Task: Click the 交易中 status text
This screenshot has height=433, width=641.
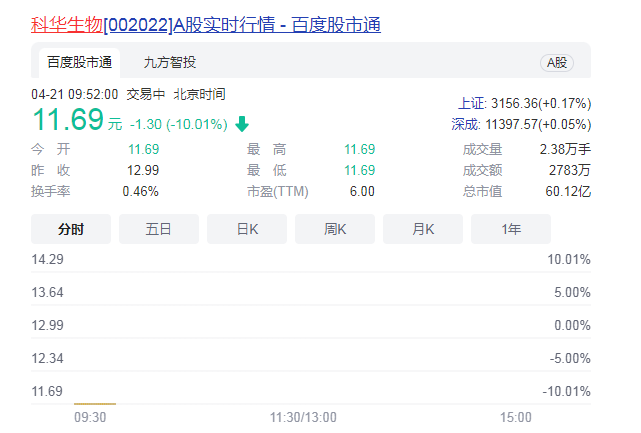Action: [x=146, y=94]
